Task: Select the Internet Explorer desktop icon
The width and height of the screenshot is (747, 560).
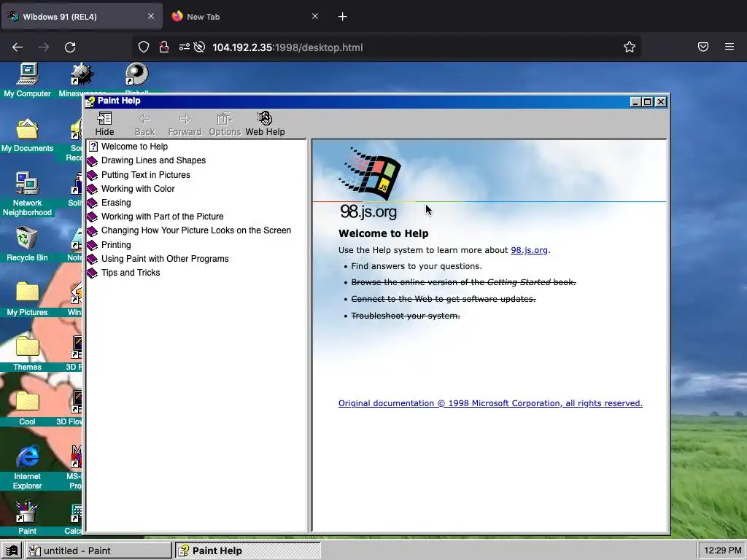Action: tap(27, 467)
